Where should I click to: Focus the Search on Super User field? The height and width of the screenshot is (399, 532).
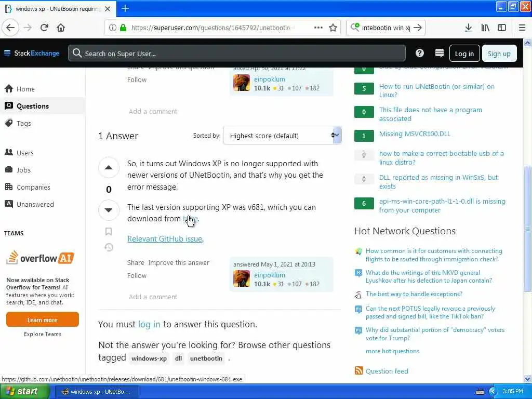click(236, 54)
